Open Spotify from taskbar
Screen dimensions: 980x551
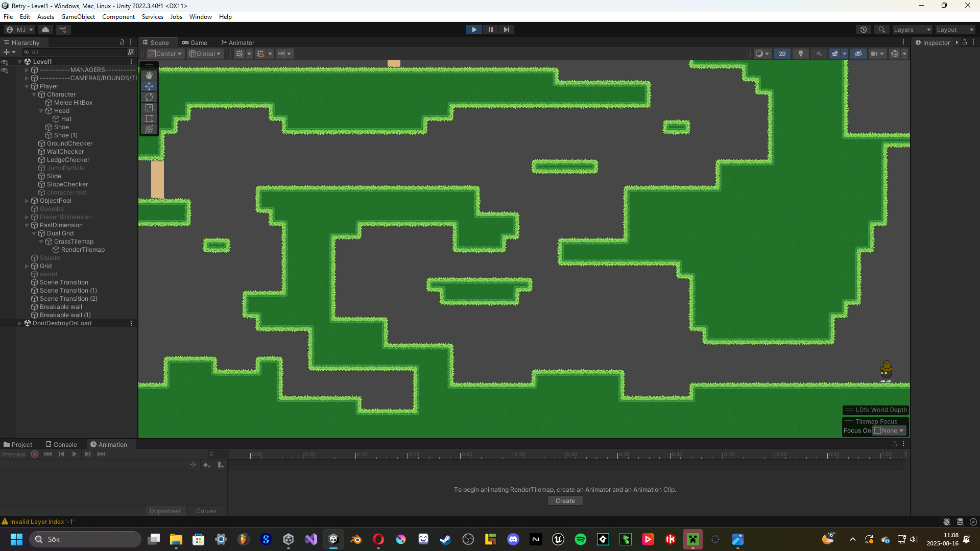click(x=581, y=539)
